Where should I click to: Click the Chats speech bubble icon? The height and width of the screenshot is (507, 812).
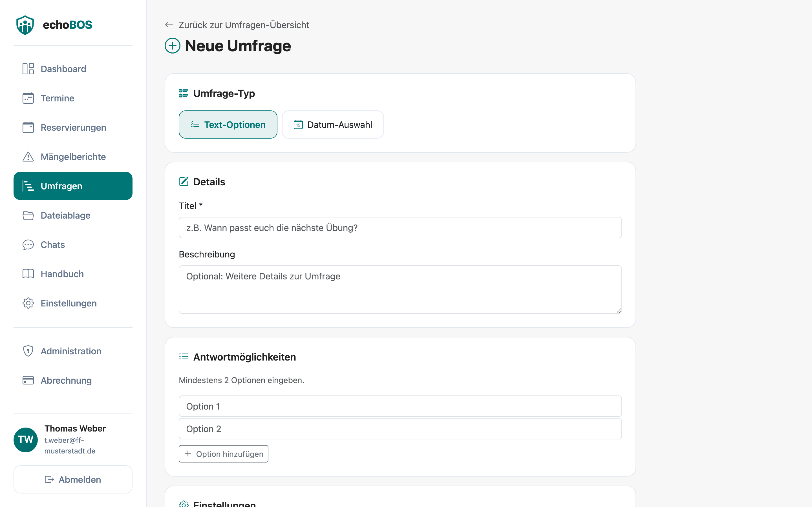click(28, 245)
